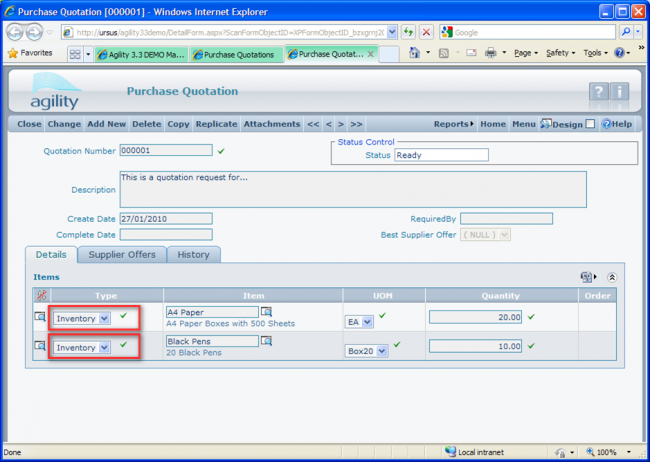Viewport: 650px width, 462px height.
Task: Click Add New in the toolbar
Action: pyautogui.click(x=107, y=124)
